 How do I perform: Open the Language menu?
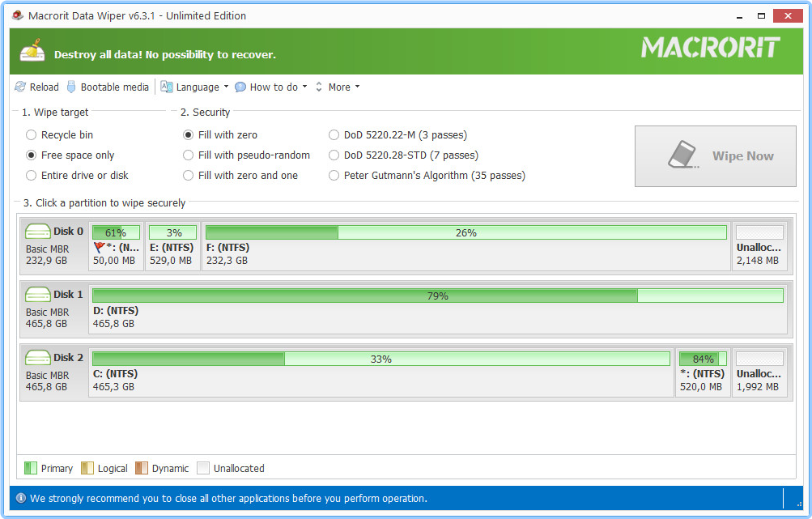click(194, 87)
